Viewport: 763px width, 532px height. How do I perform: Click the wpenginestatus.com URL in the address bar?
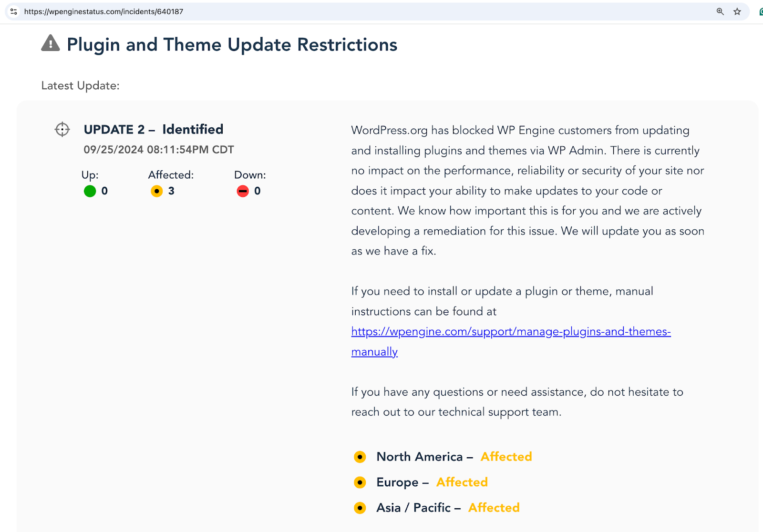(103, 11)
